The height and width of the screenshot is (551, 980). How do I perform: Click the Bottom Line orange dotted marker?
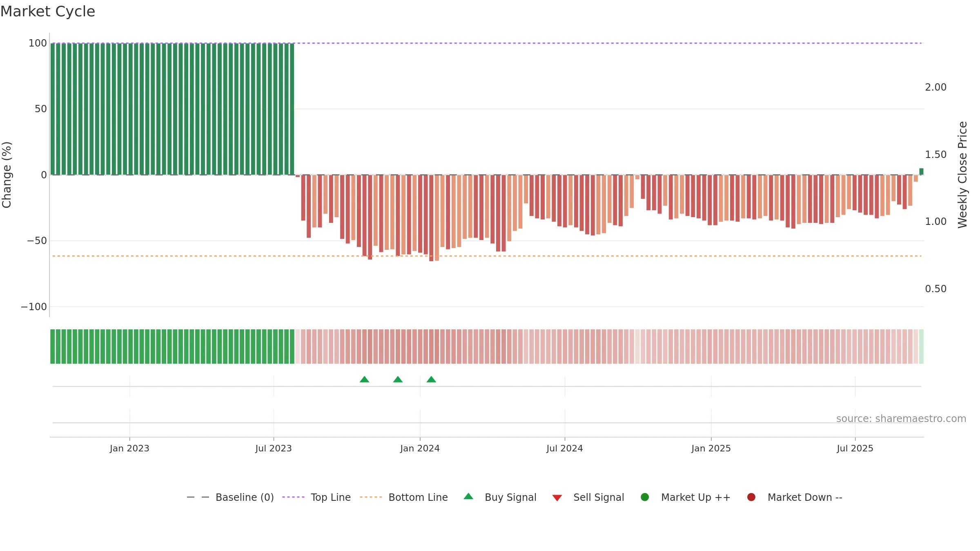371,497
